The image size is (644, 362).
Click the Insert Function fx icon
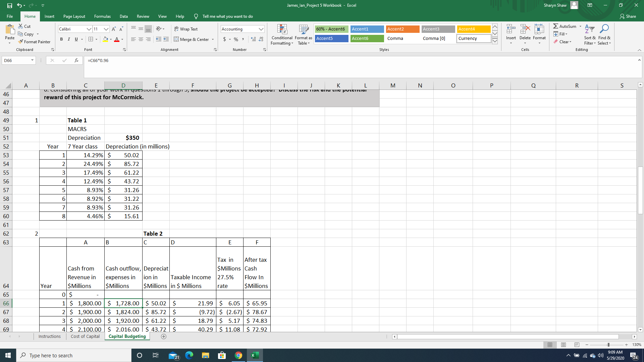[76, 60]
